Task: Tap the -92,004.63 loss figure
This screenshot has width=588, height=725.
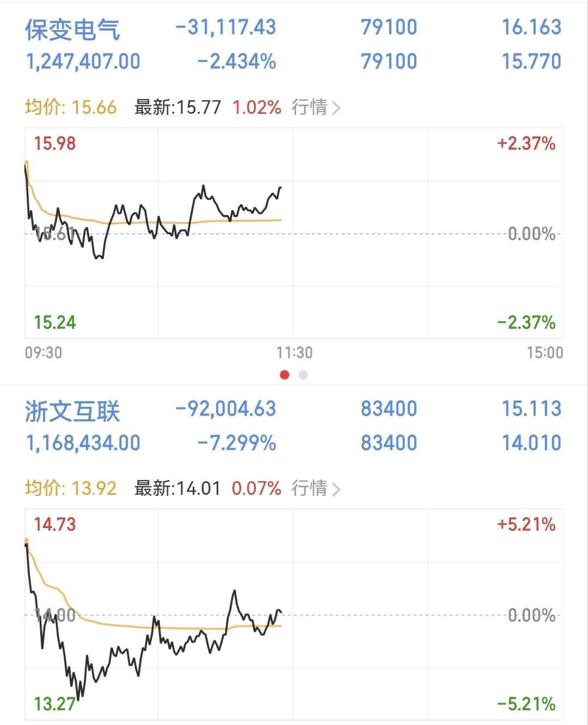Action: pyautogui.click(x=225, y=409)
